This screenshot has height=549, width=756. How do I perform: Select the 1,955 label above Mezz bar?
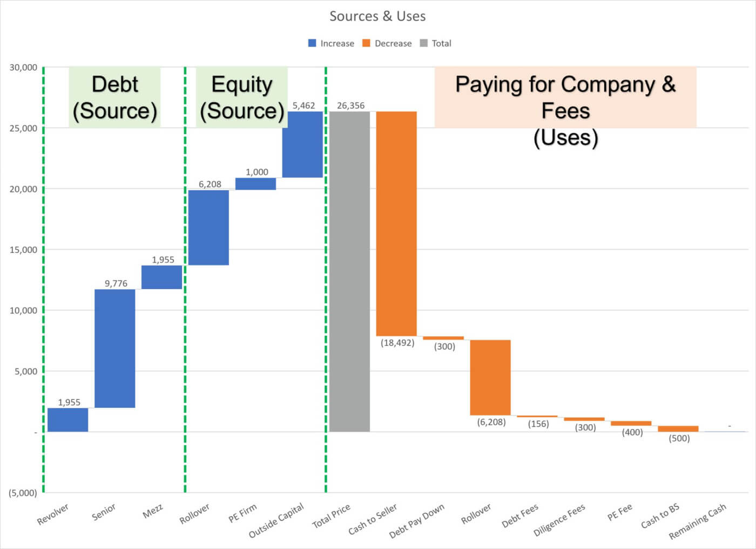(163, 260)
